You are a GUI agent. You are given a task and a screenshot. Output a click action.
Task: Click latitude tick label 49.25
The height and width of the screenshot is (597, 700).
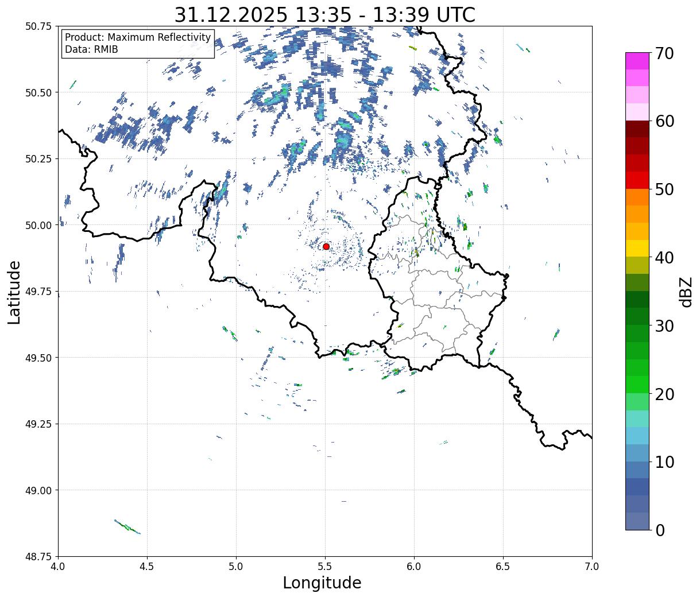tap(38, 424)
